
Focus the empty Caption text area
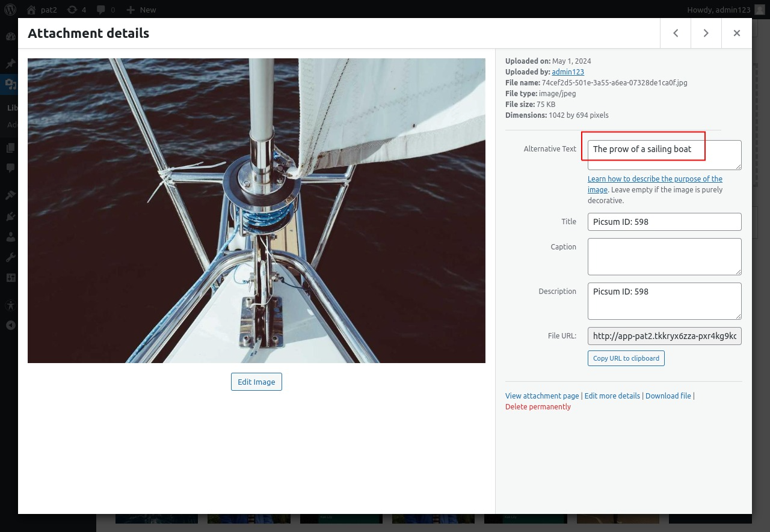pos(664,257)
